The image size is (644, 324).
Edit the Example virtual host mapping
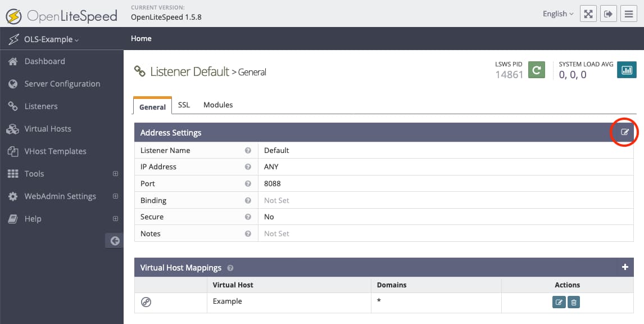click(559, 302)
